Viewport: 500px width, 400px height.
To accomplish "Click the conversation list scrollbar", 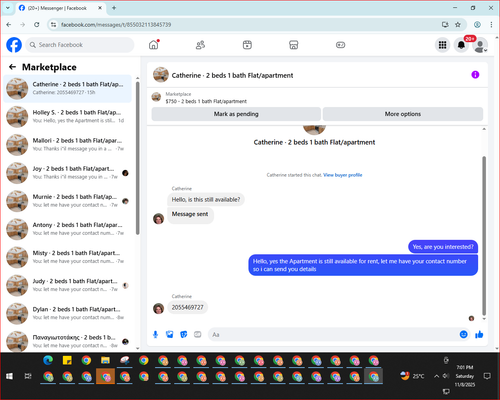I will [x=137, y=157].
